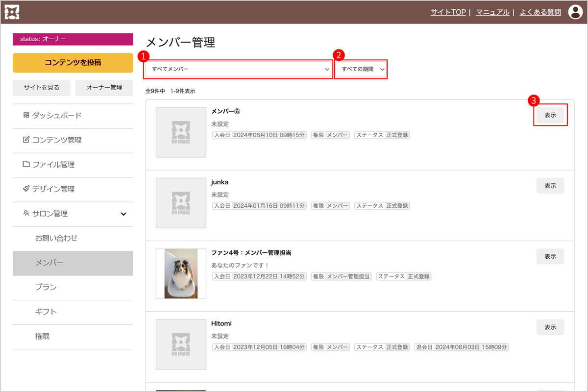The height and width of the screenshot is (392, 588).
Task: Open the user account avatar icon
Action: [x=575, y=12]
